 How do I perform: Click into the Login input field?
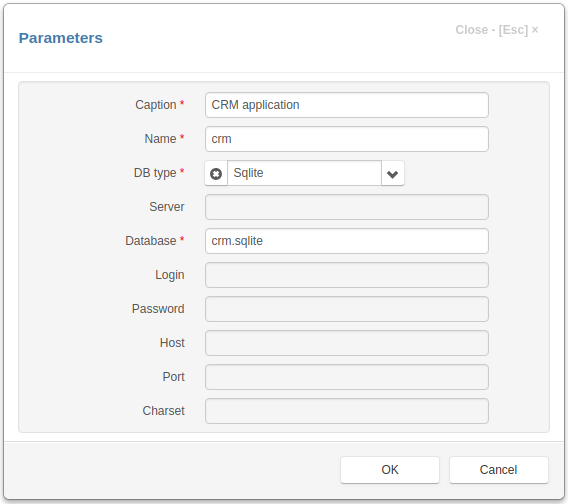[347, 275]
